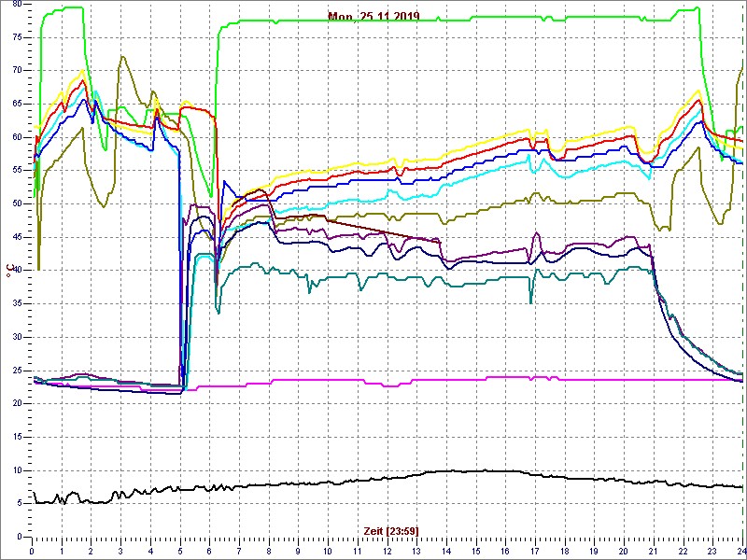Click hour 23 on the time axis
The width and height of the screenshot is (747, 560).
(713, 552)
